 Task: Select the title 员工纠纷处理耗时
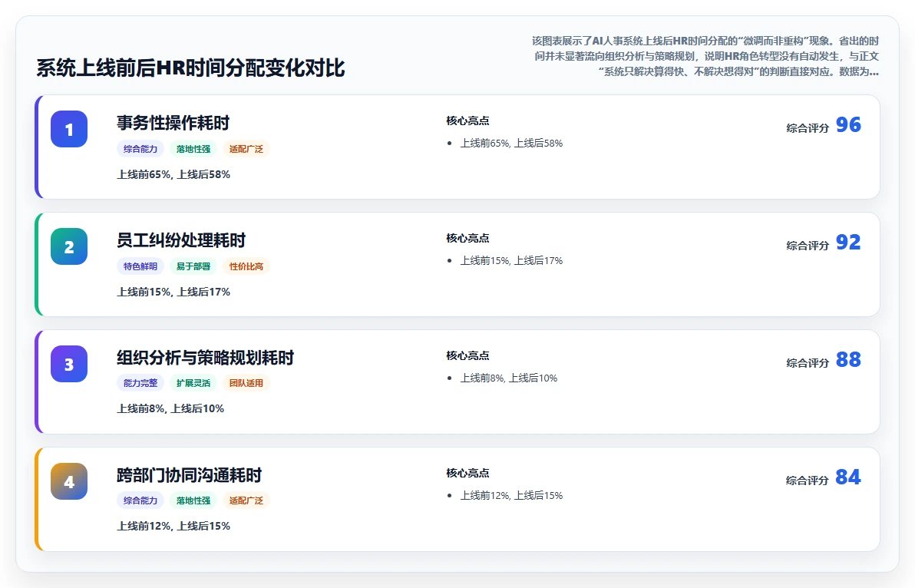tap(181, 239)
